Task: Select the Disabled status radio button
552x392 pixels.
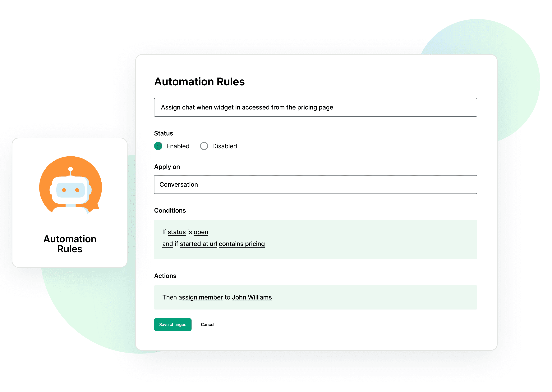Action: tap(204, 146)
